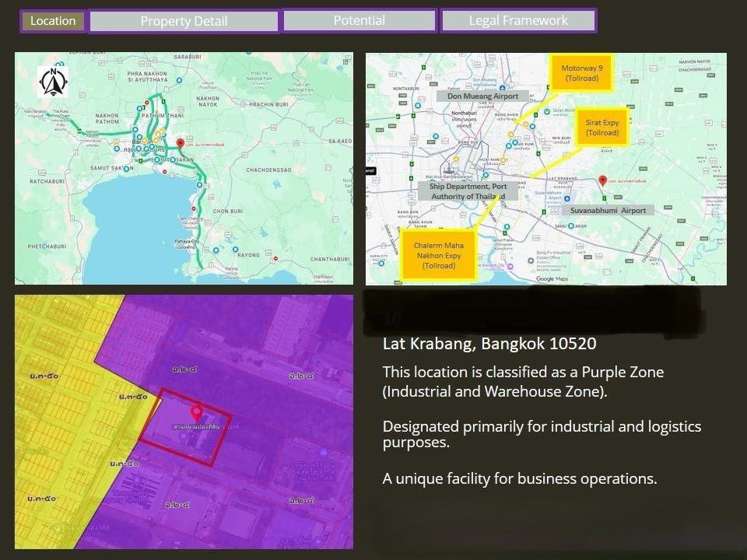Viewport: 747px width, 560px height.
Task: Select the Chalerm Maha Nakhon Expy callout
Action: click(x=438, y=255)
